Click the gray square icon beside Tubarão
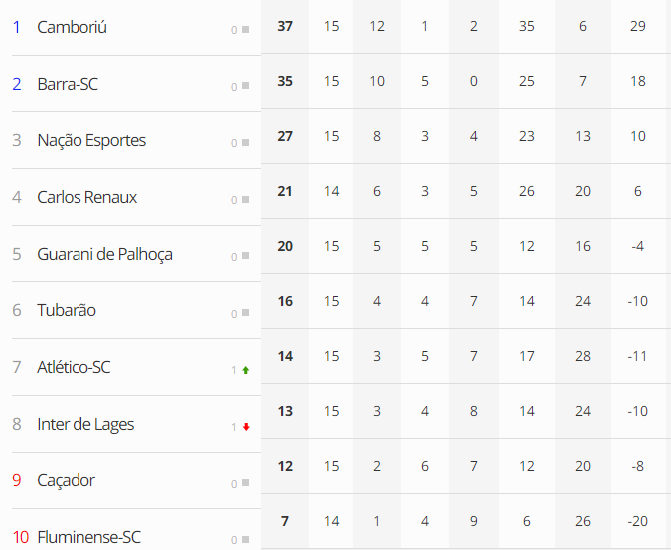This screenshot has width=671, height=550. (246, 313)
